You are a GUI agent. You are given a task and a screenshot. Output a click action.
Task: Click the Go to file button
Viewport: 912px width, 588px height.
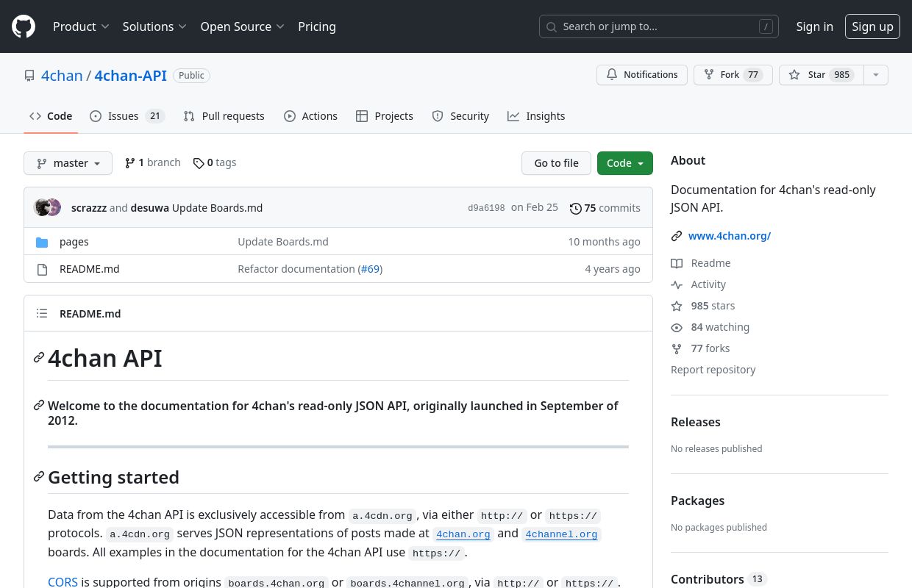(x=556, y=163)
